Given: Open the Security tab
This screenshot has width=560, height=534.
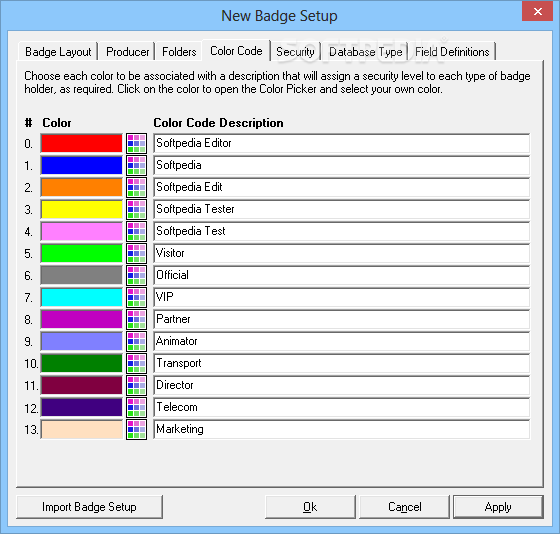Looking at the screenshot, I should pos(295,52).
